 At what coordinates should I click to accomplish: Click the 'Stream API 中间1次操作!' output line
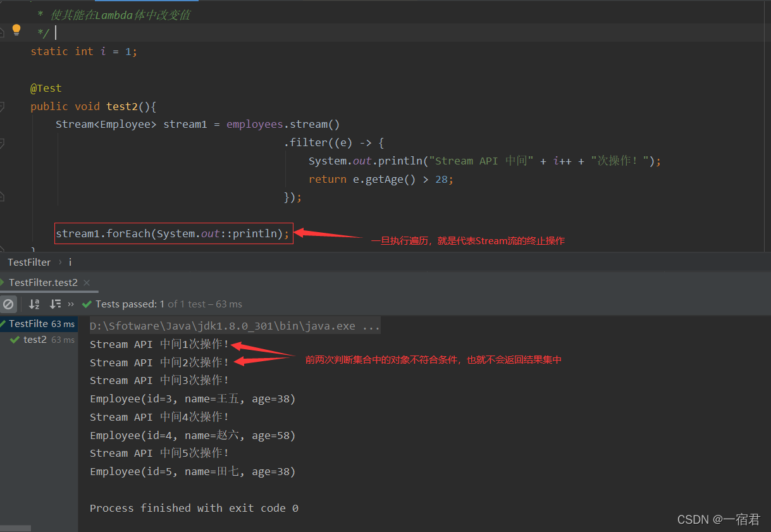[x=159, y=345]
